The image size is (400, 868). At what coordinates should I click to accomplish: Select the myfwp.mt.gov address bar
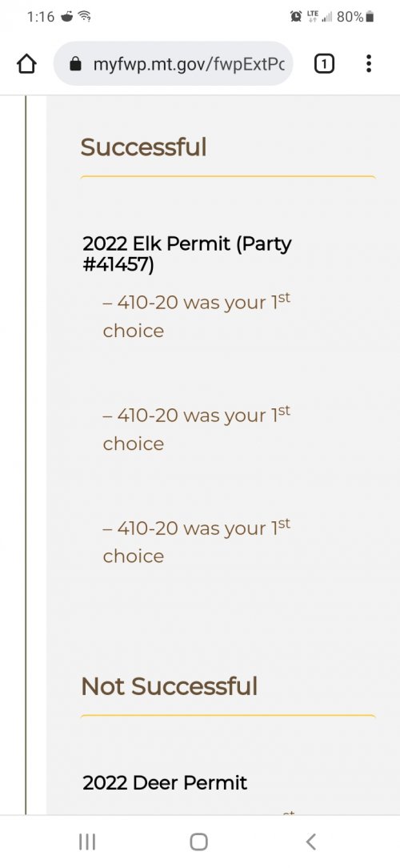click(173, 64)
